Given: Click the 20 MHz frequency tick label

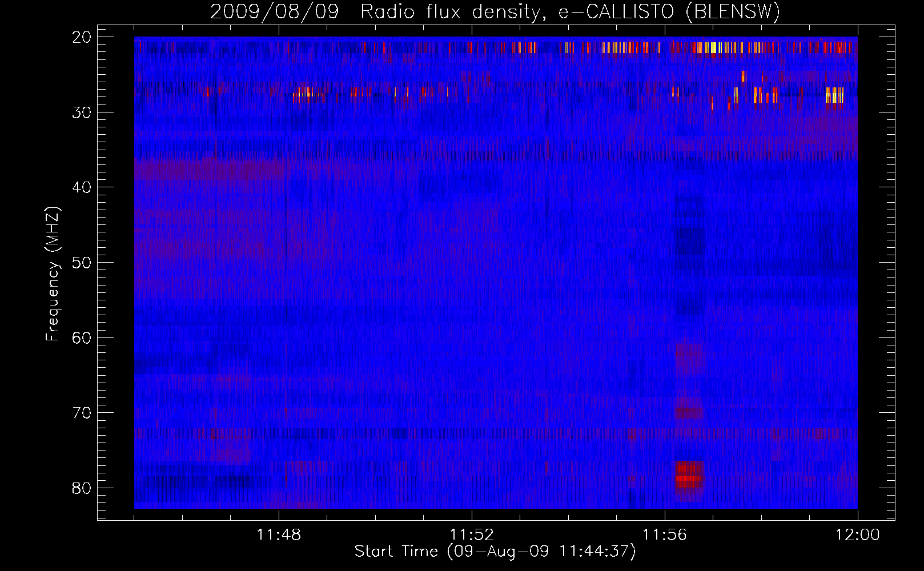Looking at the screenshot, I should [82, 37].
